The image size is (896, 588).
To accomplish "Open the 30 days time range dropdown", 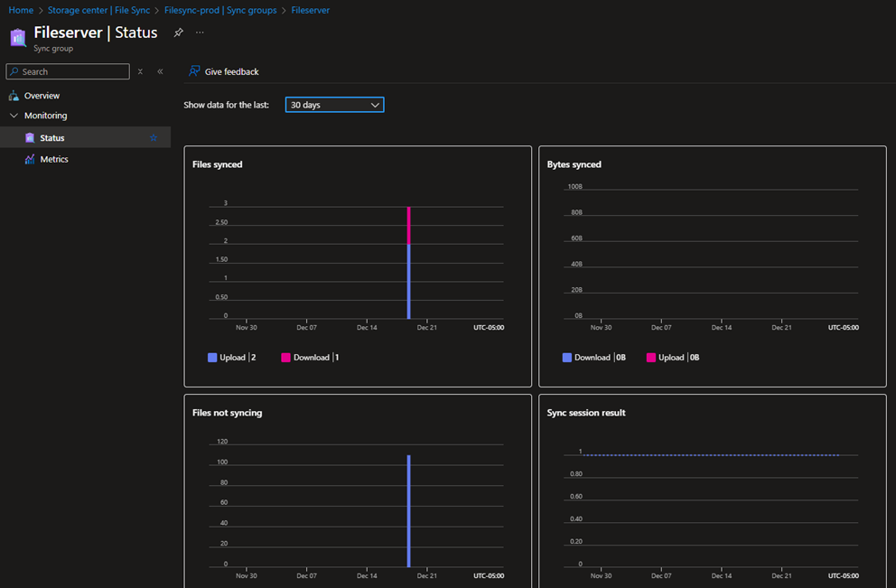I will pyautogui.click(x=334, y=105).
